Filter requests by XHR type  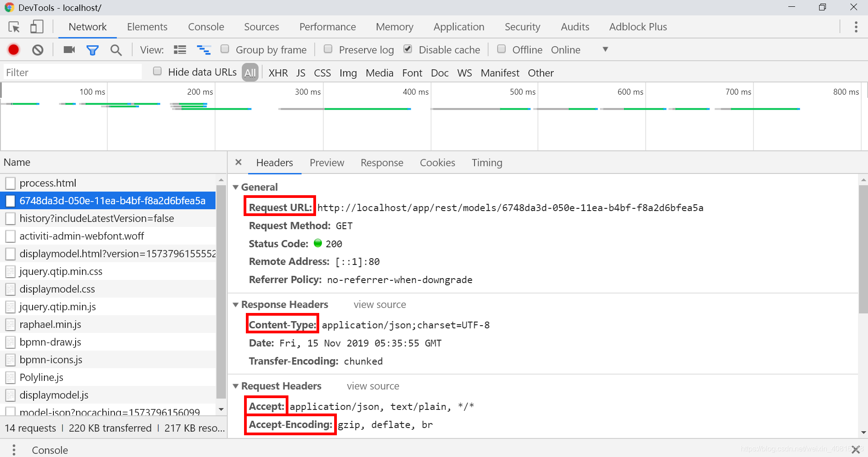coord(278,73)
